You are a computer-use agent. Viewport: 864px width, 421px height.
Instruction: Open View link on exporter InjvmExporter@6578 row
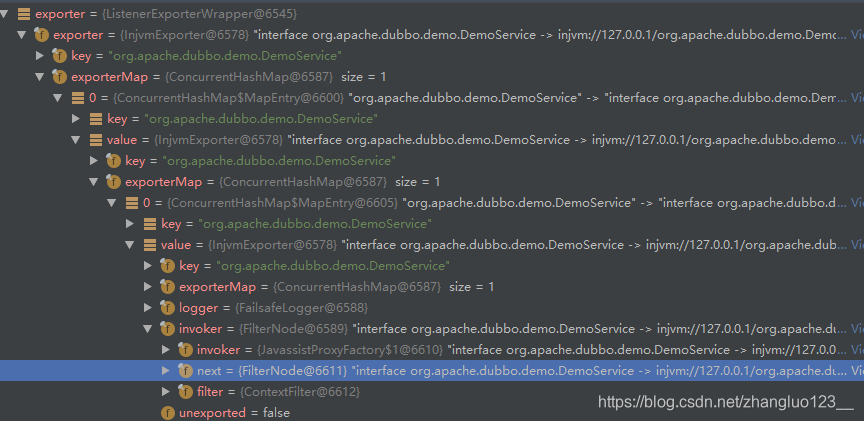click(857, 35)
